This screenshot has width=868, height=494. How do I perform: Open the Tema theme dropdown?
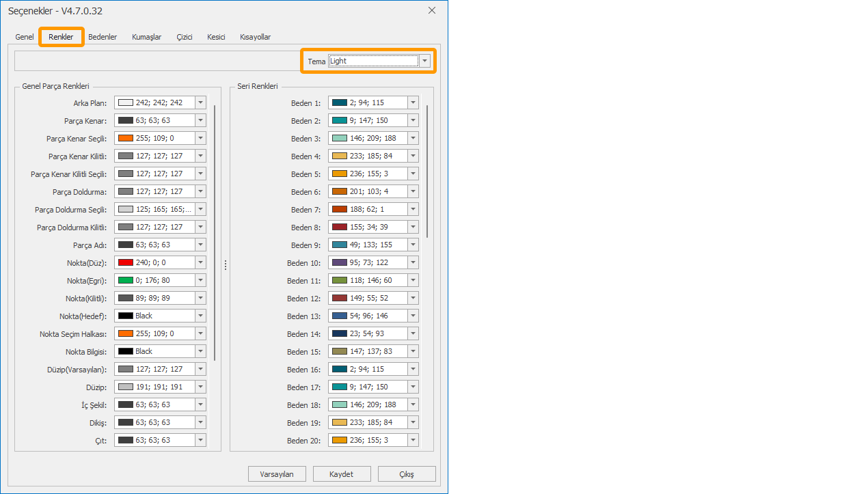[x=425, y=61]
